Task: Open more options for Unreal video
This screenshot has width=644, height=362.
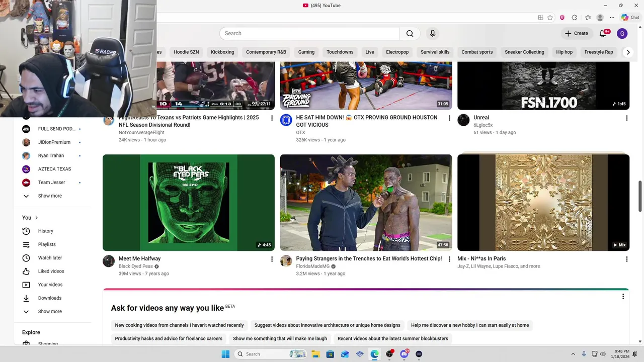Action: (x=627, y=118)
